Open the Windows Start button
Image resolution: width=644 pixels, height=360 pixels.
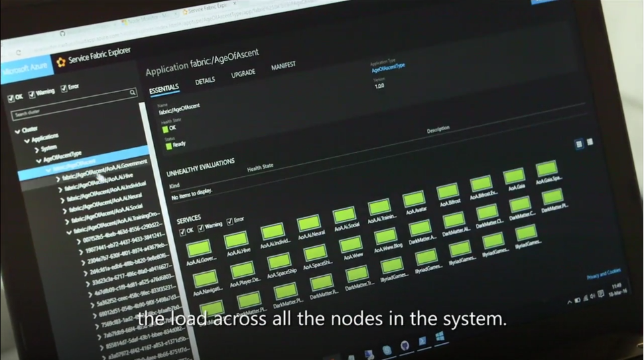(x=440, y=337)
